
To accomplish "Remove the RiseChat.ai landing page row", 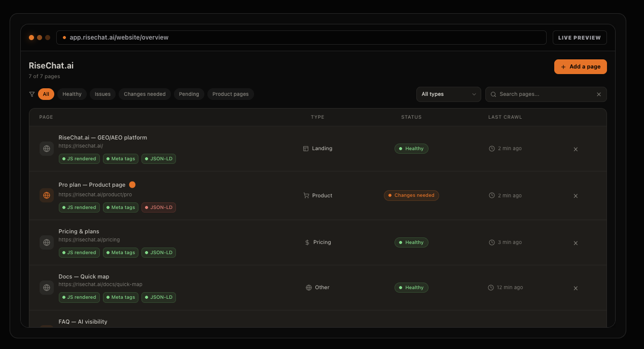I will pos(576,149).
